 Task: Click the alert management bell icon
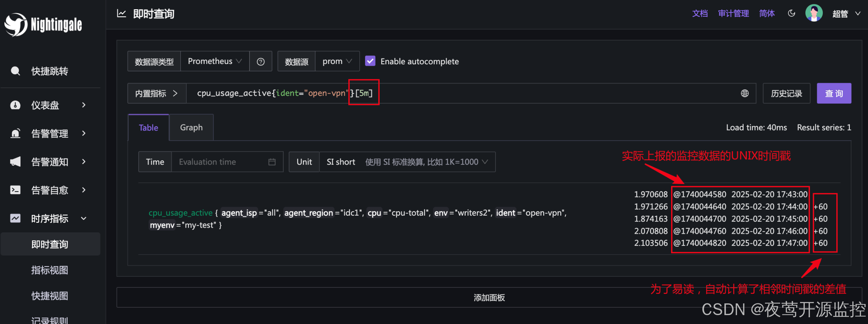[x=15, y=133]
